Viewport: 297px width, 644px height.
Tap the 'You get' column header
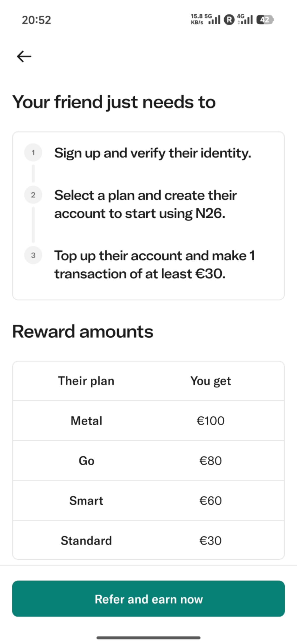coord(211,381)
